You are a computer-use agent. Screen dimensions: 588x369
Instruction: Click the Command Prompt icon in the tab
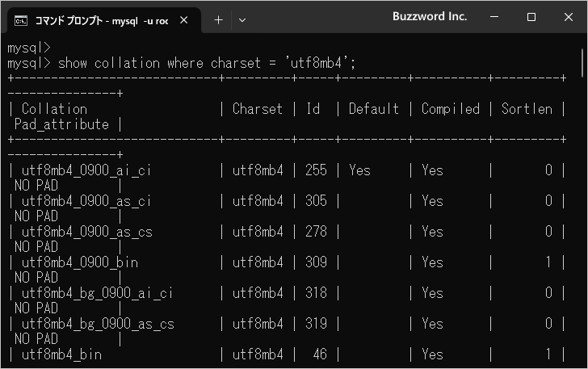point(22,20)
